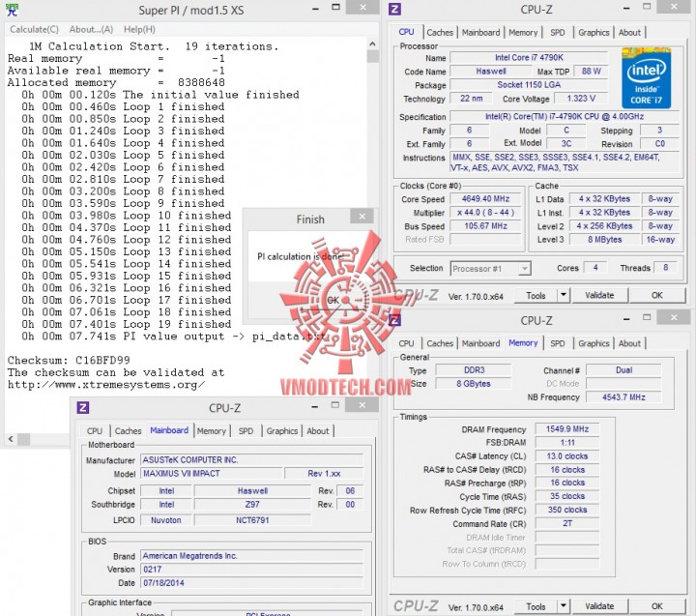Click OK button in top CPU-Z window
Image resolution: width=696 pixels, height=616 pixels.
click(657, 295)
